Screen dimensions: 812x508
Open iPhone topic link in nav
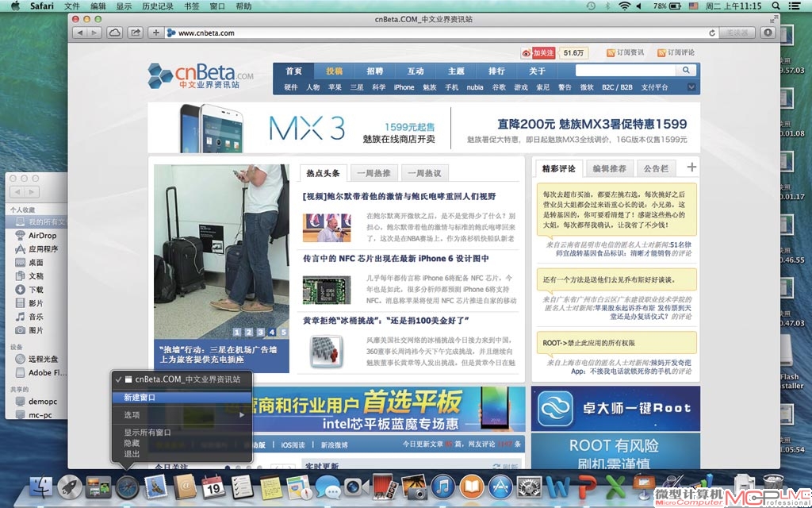coord(404,87)
